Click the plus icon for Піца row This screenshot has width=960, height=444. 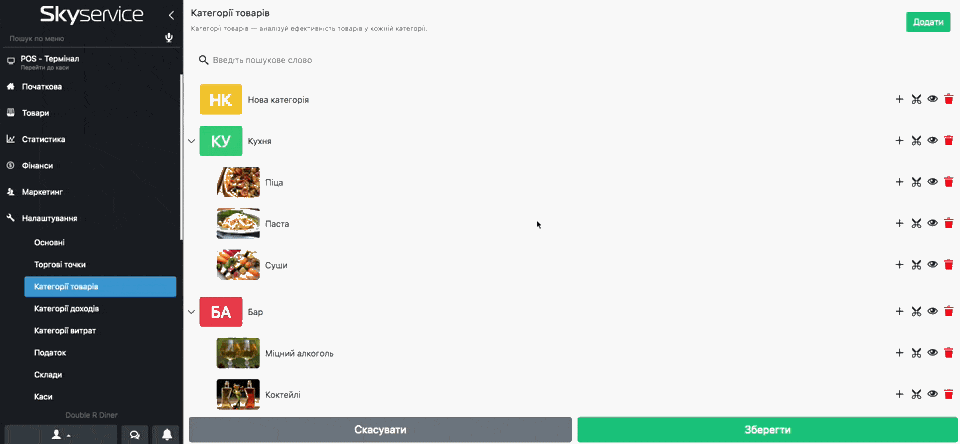click(x=899, y=182)
